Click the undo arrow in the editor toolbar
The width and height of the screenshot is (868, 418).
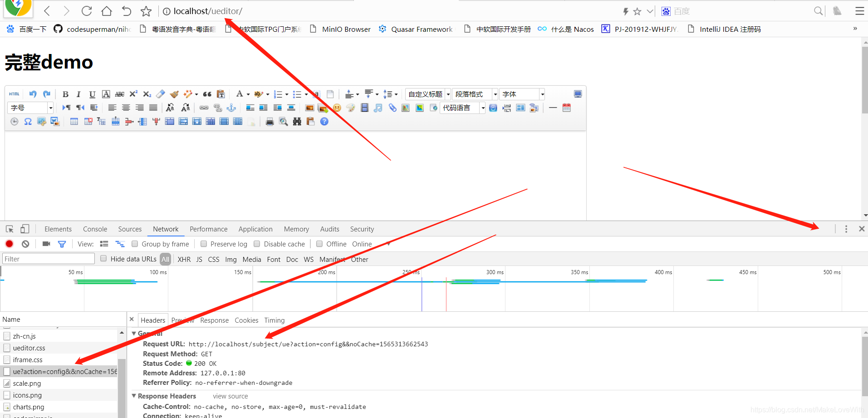tap(33, 94)
